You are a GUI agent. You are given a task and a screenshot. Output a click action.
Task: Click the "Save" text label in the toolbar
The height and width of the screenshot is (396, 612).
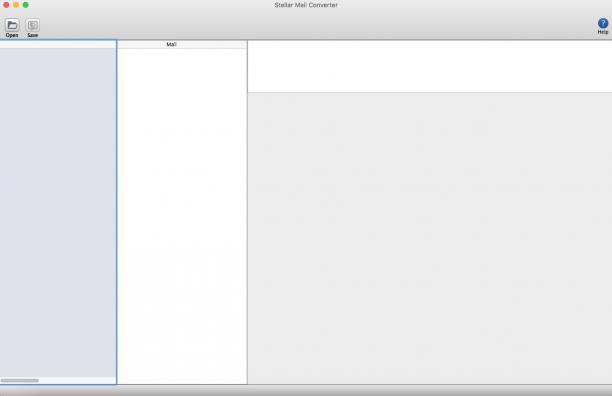32,35
